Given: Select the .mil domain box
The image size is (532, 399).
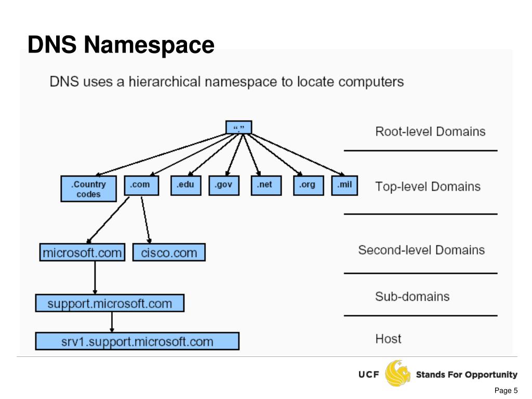Looking at the screenshot, I should (344, 185).
